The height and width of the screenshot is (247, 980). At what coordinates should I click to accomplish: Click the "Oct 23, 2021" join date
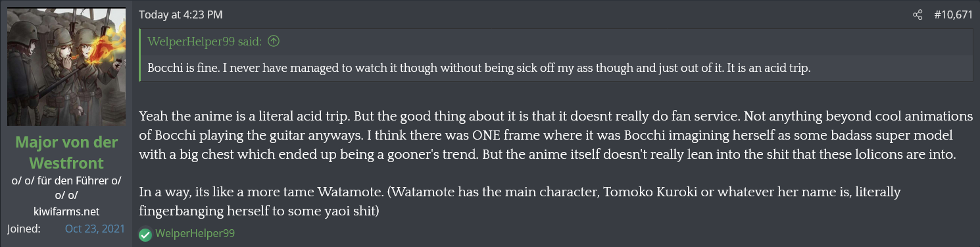pos(95,229)
